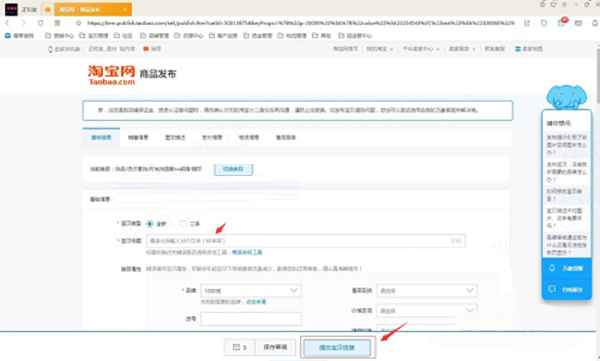Click the chat bubble button in help panel
The height and width of the screenshot is (361, 600).
(567, 289)
